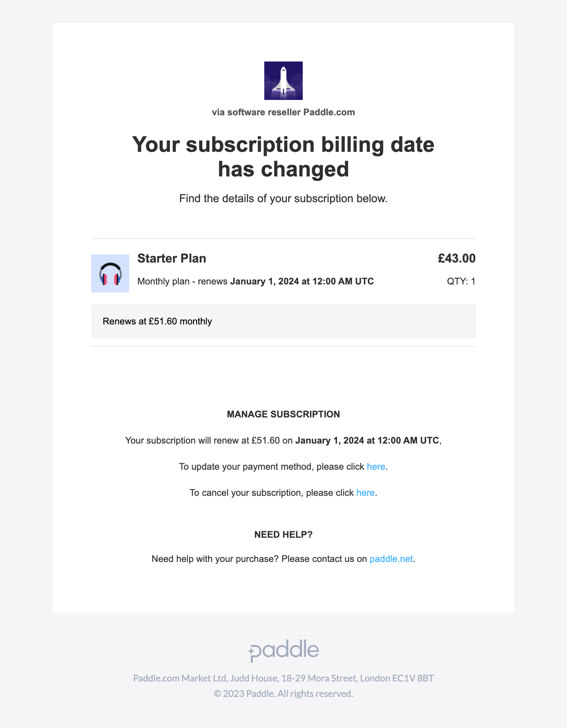Click 'via software reseller Paddle.com' text
The image size is (567, 728).
click(283, 112)
